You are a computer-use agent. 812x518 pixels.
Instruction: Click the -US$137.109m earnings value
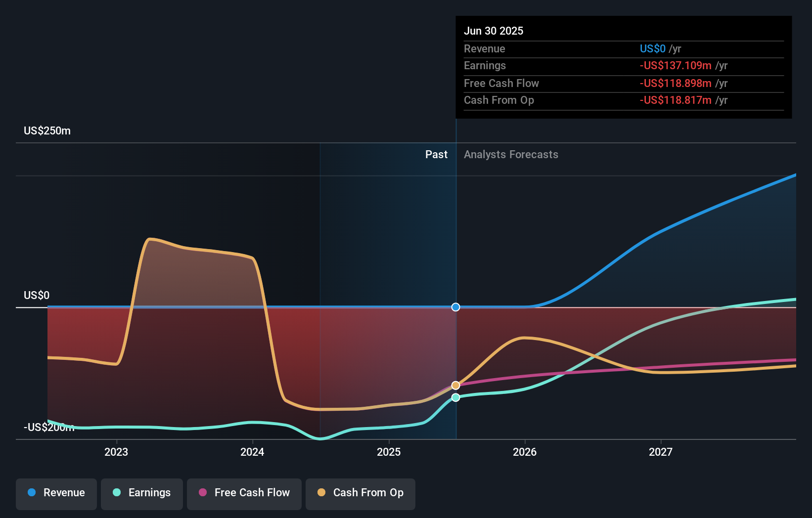click(x=676, y=66)
